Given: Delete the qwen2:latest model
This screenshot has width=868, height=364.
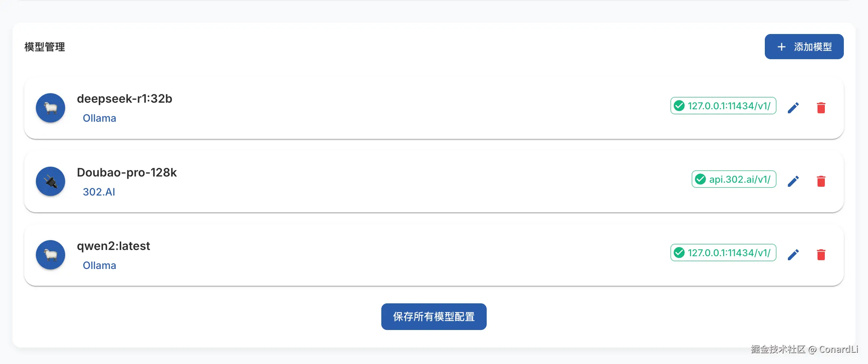Looking at the screenshot, I should 821,255.
